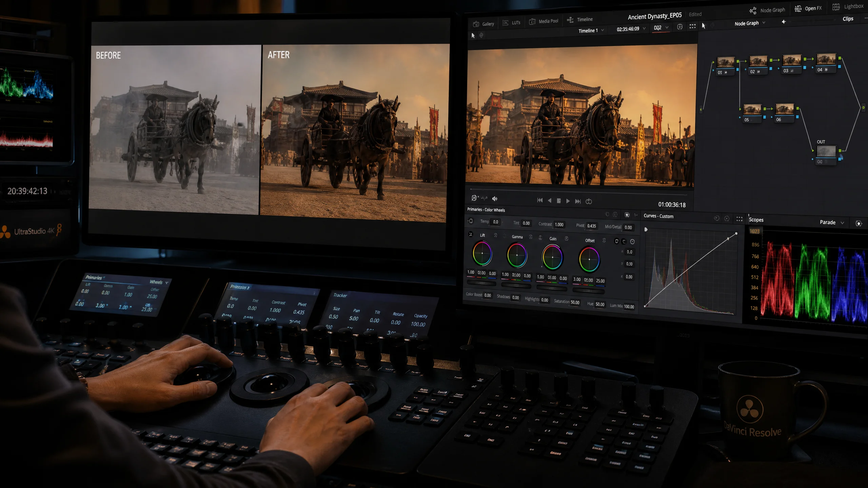Play the clip forward
Screen dimensions: 868x488
point(568,201)
